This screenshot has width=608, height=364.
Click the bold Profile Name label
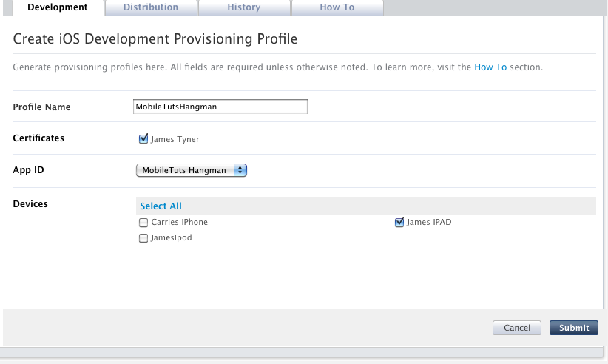(42, 107)
